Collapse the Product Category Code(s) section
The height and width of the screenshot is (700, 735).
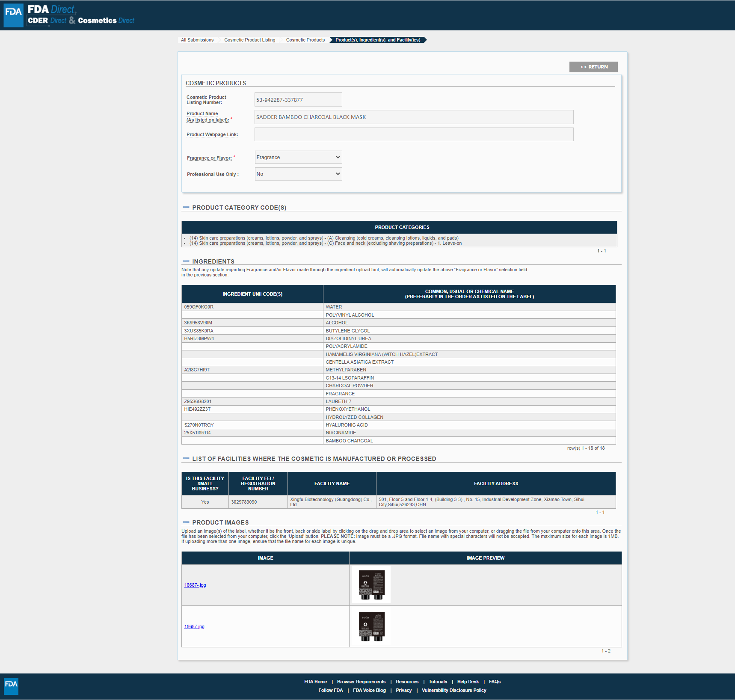186,208
